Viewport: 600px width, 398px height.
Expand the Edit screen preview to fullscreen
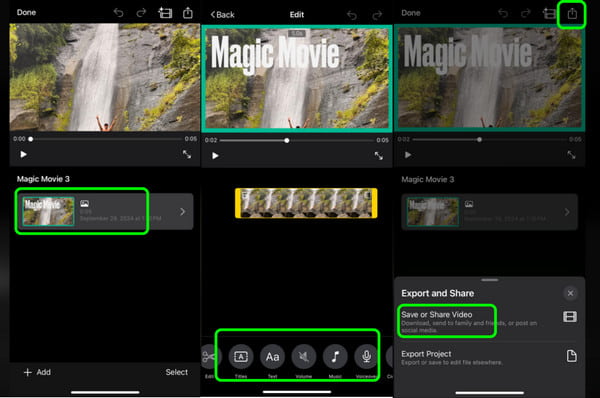click(379, 156)
